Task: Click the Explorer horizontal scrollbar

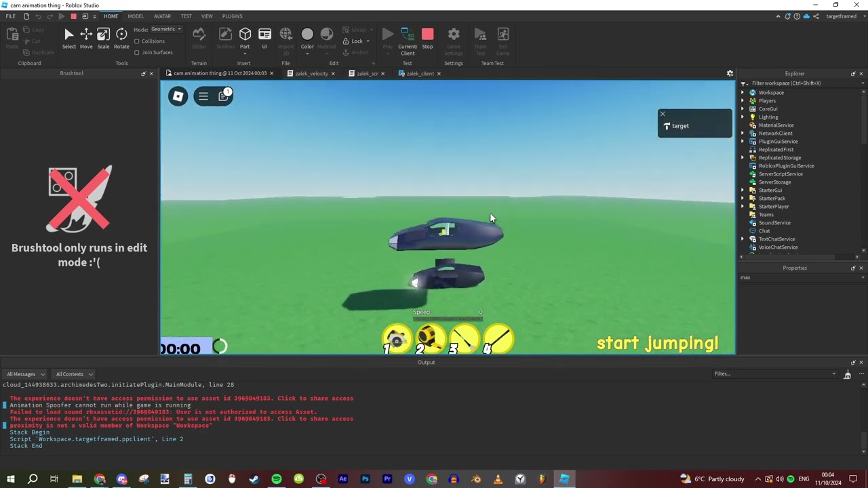Action: [x=799, y=257]
